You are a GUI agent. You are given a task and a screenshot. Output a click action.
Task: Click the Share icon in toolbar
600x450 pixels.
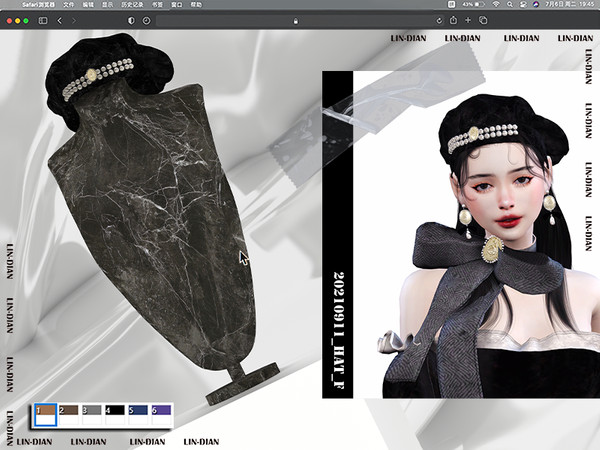coord(453,20)
